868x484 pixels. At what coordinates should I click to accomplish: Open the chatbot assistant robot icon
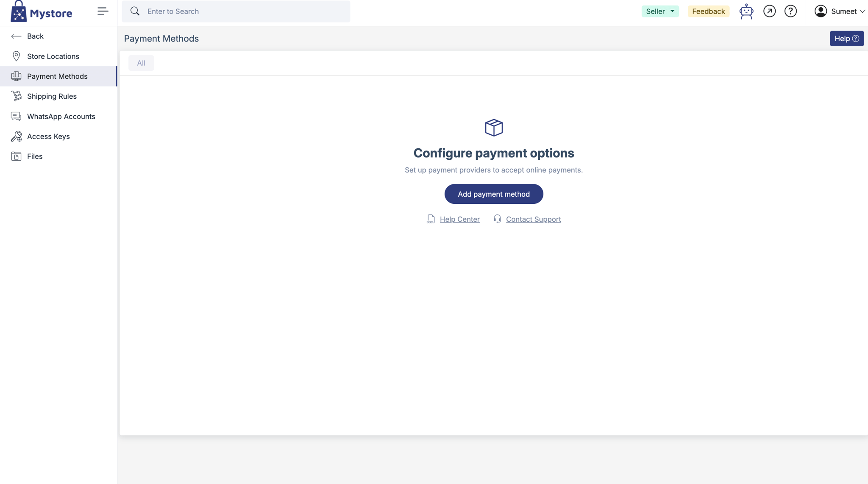pyautogui.click(x=746, y=11)
